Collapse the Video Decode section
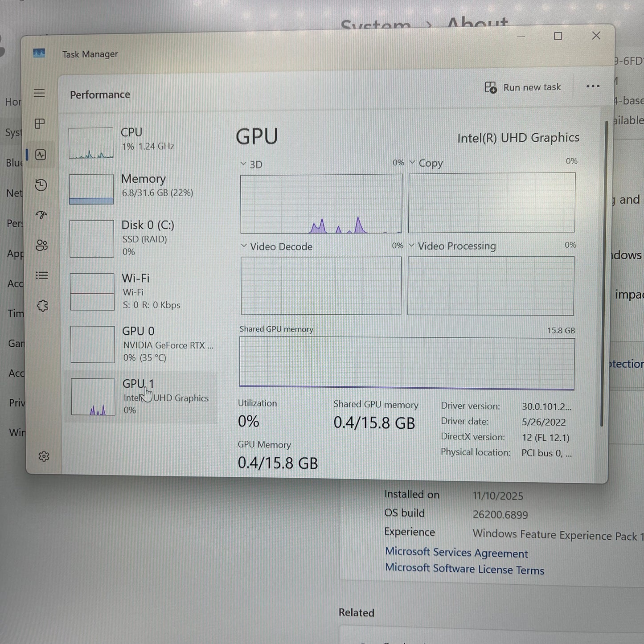 pos(243,246)
